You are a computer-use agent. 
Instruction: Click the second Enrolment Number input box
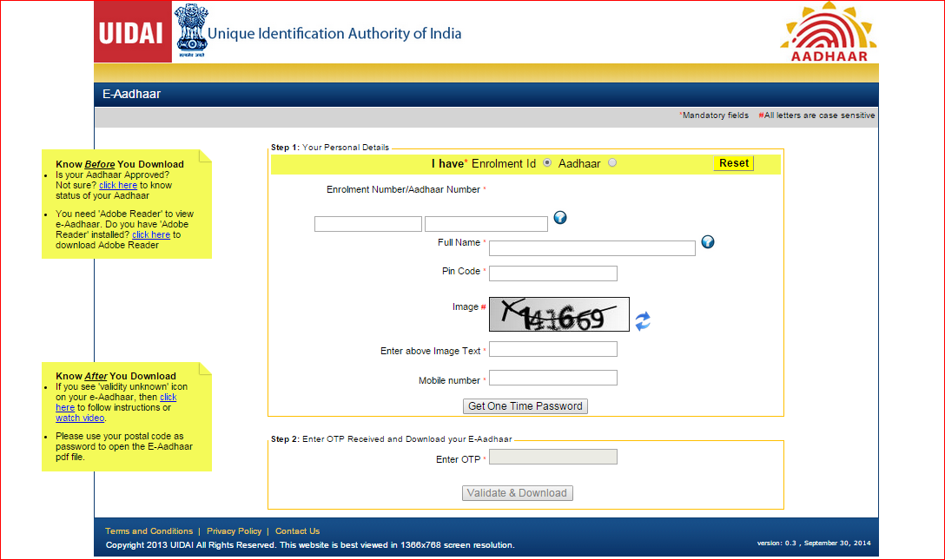[x=486, y=224]
